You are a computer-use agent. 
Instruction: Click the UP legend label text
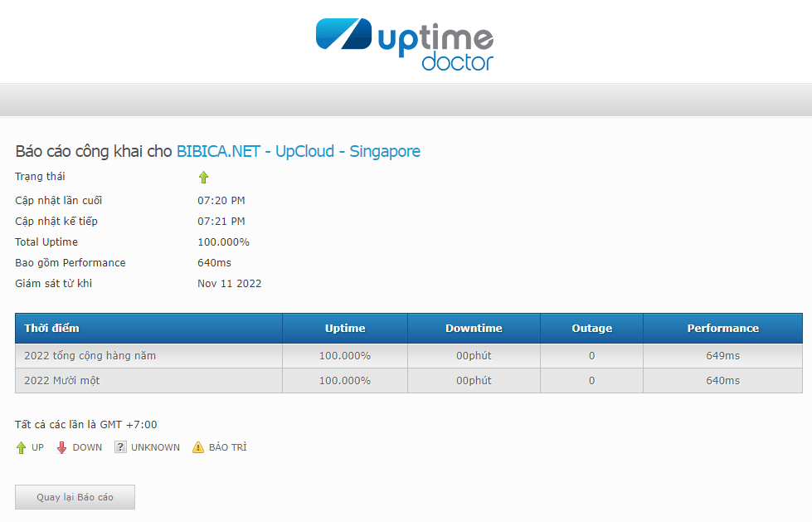(x=38, y=447)
